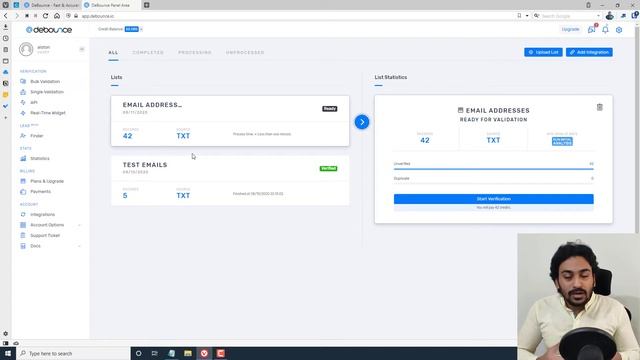Viewport: 640px width, 360px height.
Task: Click Start Verification button
Action: 493,199
